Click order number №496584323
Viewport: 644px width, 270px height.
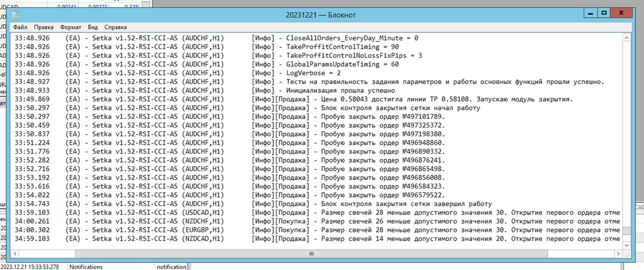coord(423,187)
